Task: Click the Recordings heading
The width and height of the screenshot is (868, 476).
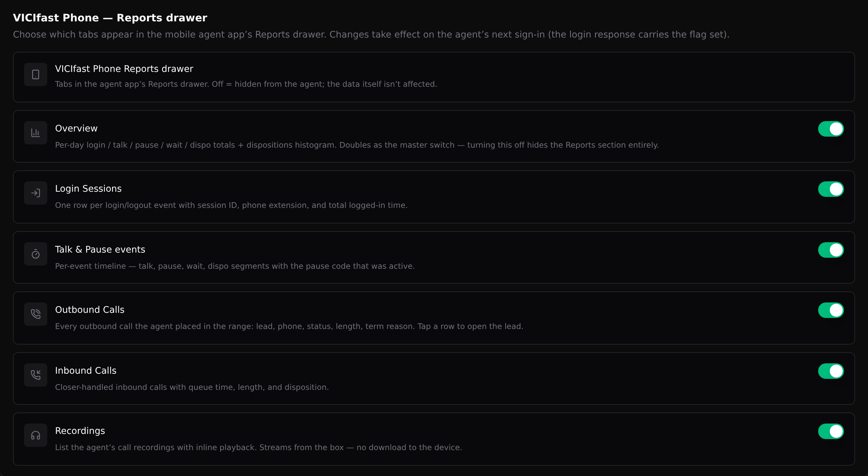Action: [80, 431]
